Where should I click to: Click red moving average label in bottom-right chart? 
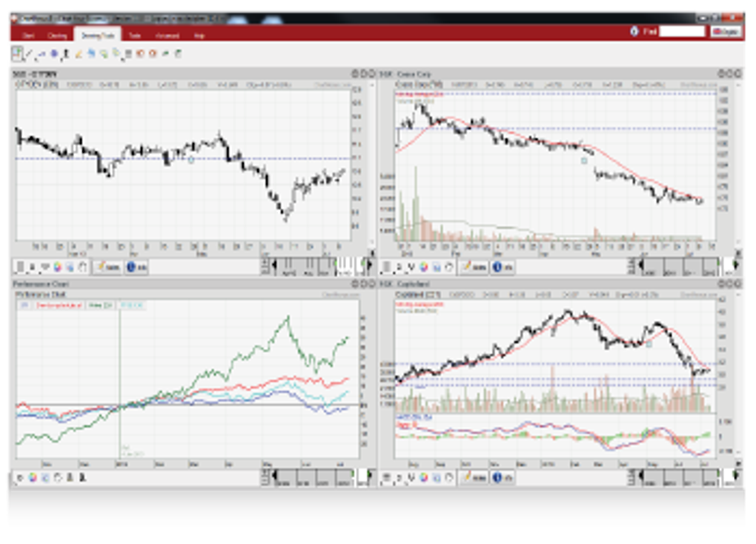420,305
